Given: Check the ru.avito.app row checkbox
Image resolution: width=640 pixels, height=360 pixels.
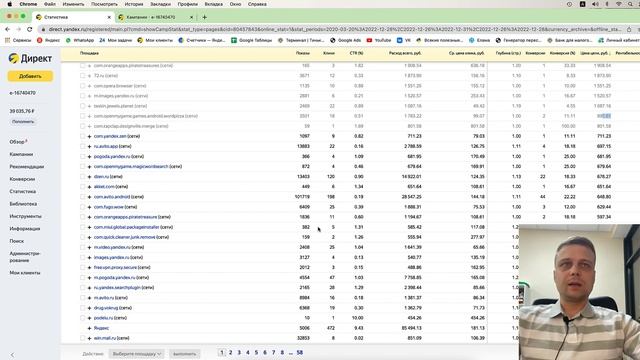Looking at the screenshot, I should pyautogui.click(x=82, y=146).
